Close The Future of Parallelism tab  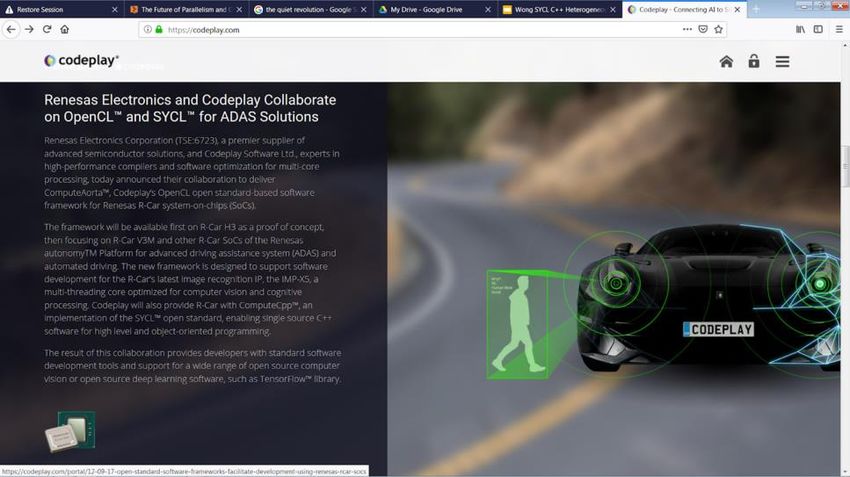click(x=239, y=10)
